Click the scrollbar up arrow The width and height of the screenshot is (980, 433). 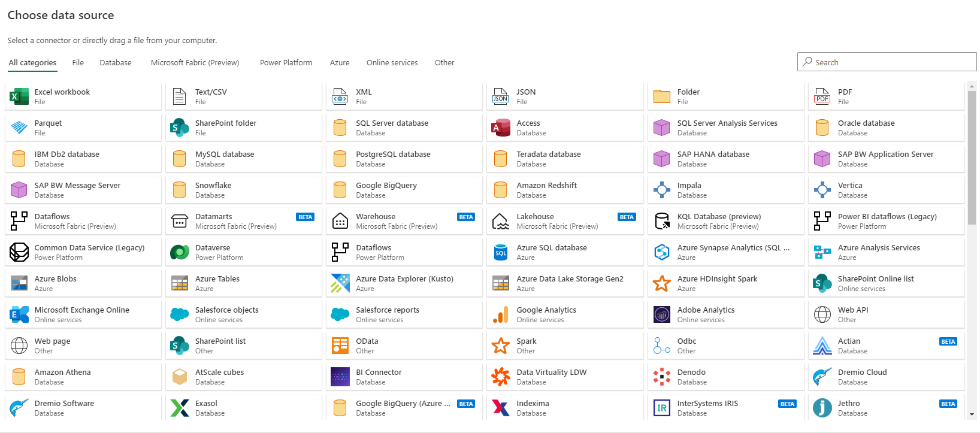point(972,86)
